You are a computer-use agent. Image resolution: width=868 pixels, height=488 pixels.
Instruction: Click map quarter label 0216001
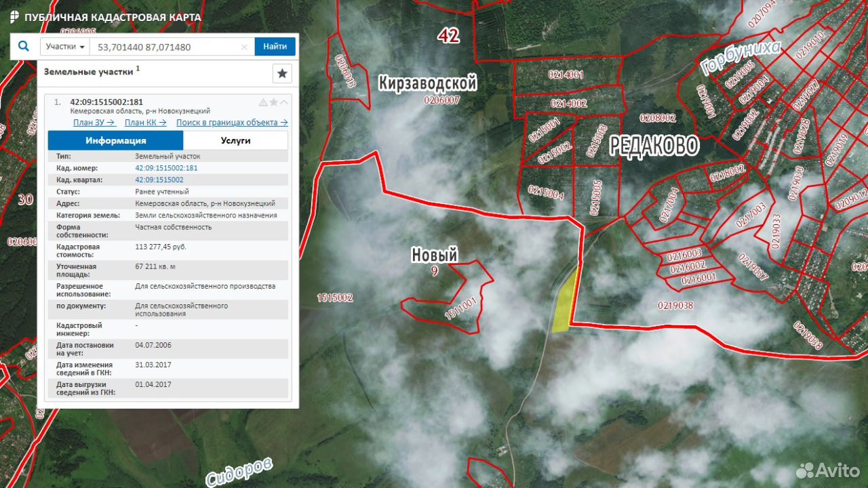coord(699,279)
